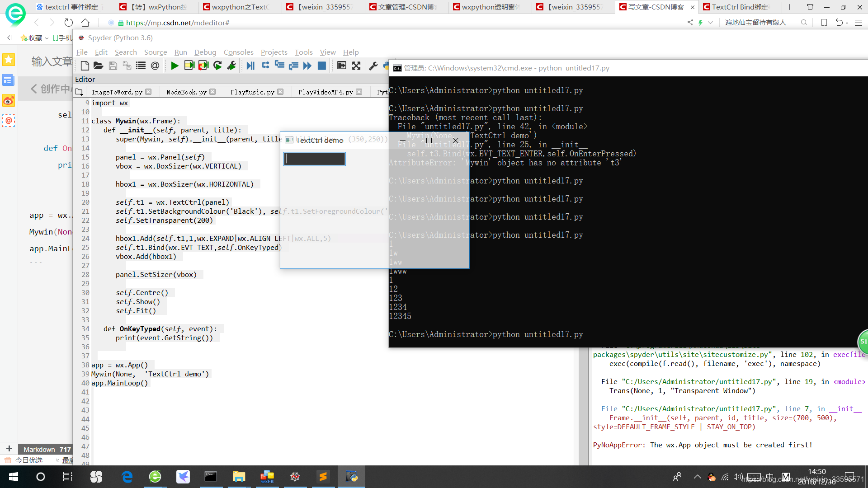Image resolution: width=868 pixels, height=488 pixels.
Task: Open Spyder Projects menu
Action: [x=274, y=52]
